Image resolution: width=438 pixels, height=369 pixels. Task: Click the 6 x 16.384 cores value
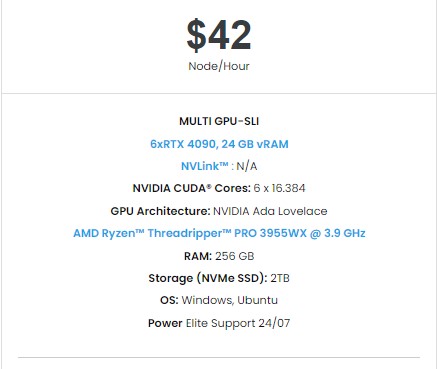click(x=279, y=188)
